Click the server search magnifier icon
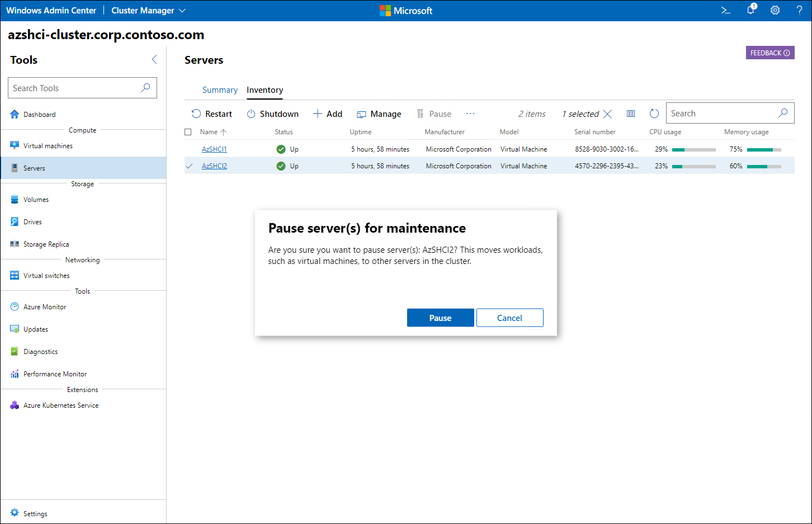Viewport: 812px width, 524px height. 783,113
